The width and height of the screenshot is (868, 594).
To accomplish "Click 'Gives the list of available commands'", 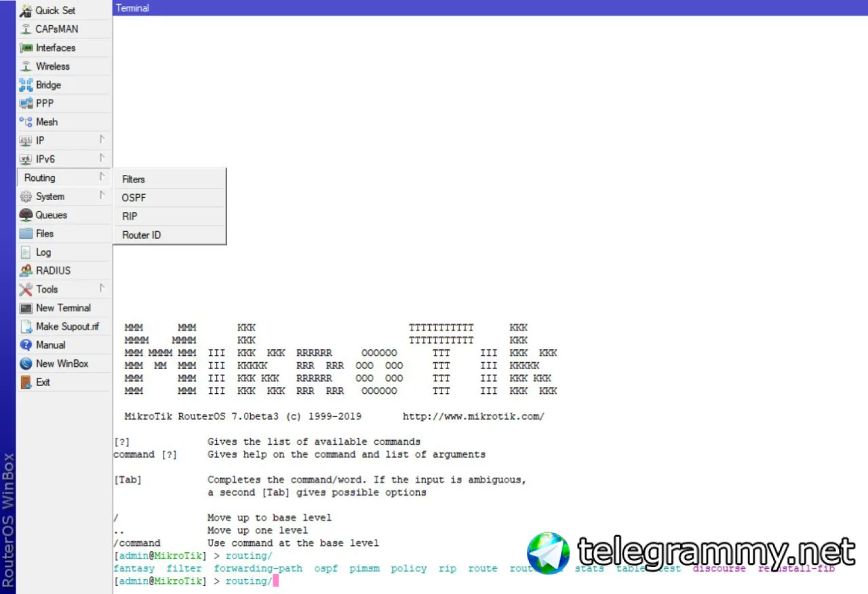I will [314, 441].
